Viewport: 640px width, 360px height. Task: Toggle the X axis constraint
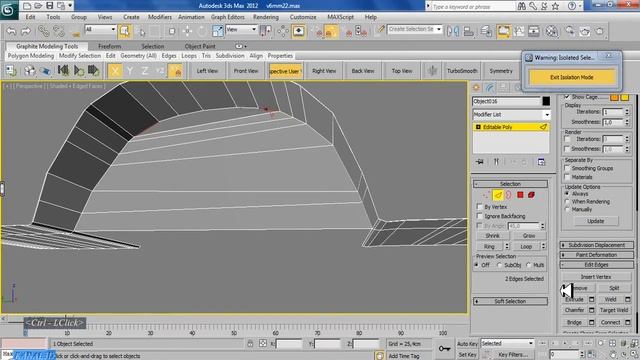(x=115, y=71)
